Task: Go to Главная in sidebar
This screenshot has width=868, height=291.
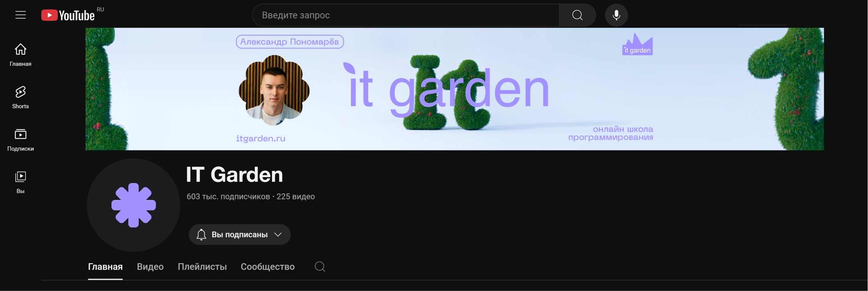Action: pyautogui.click(x=20, y=55)
